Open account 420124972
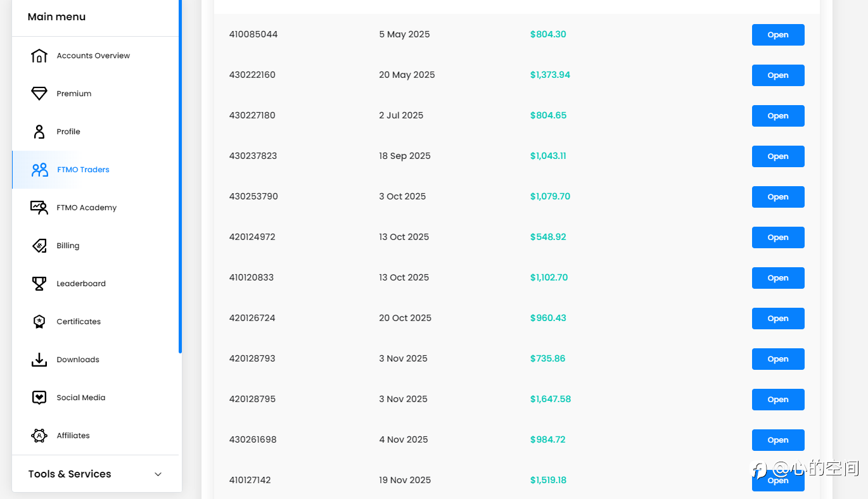The height and width of the screenshot is (499, 868). pos(778,237)
